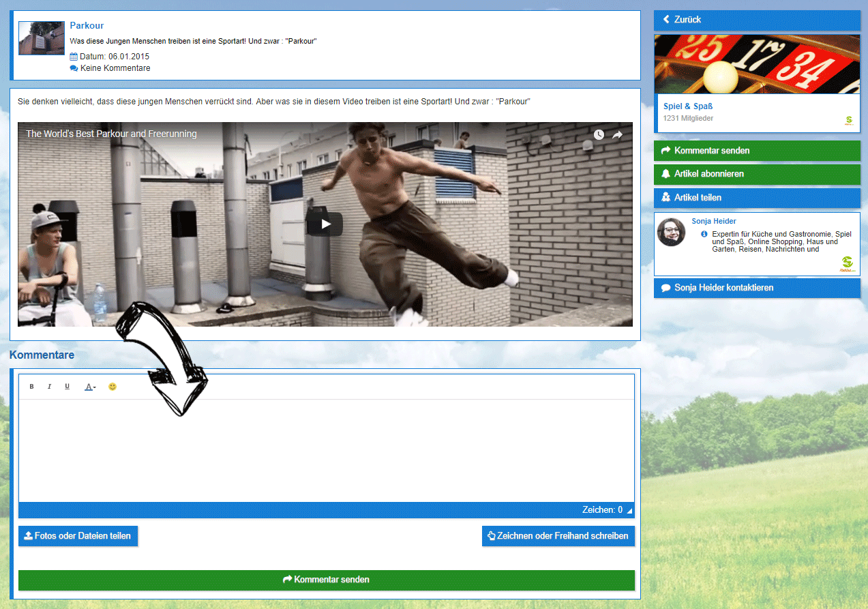
Task: Subscribe via Artikel abonnieren button
Action: tap(757, 174)
